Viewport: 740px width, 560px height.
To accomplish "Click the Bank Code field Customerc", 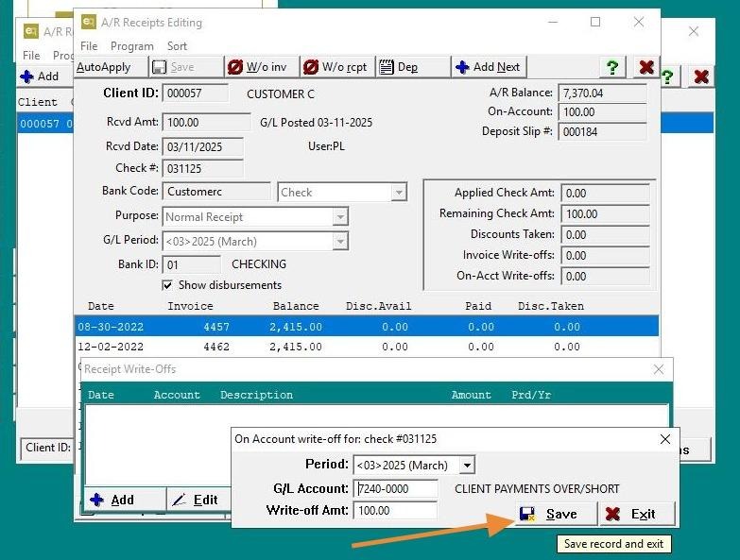I will tap(215, 192).
